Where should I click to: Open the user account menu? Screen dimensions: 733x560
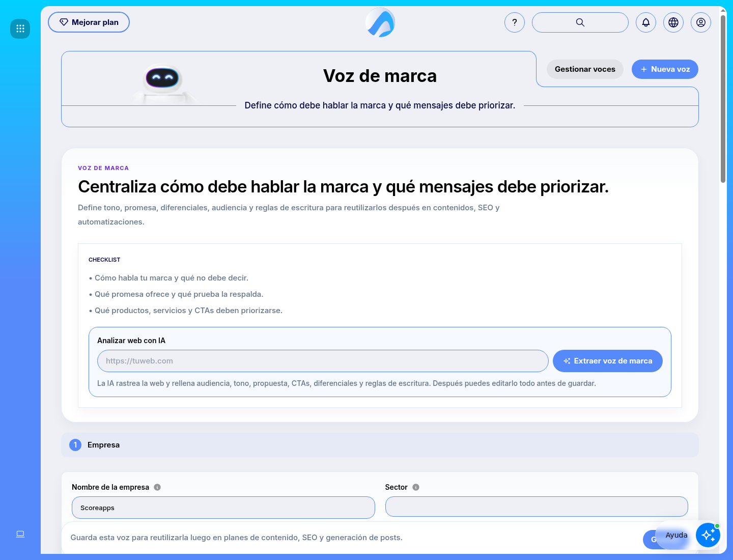pyautogui.click(x=701, y=22)
